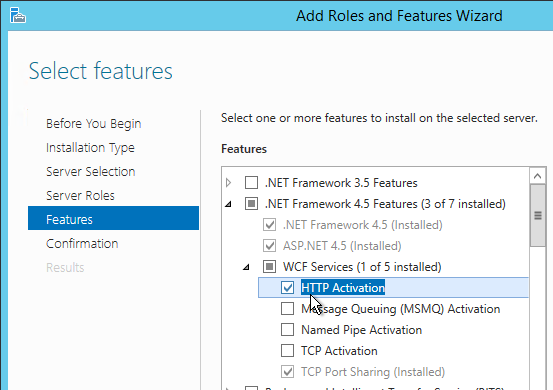This screenshot has height=390, width=553.
Task: Toggle the .NET Framework 4.5 Features checkbox
Action: [251, 204]
